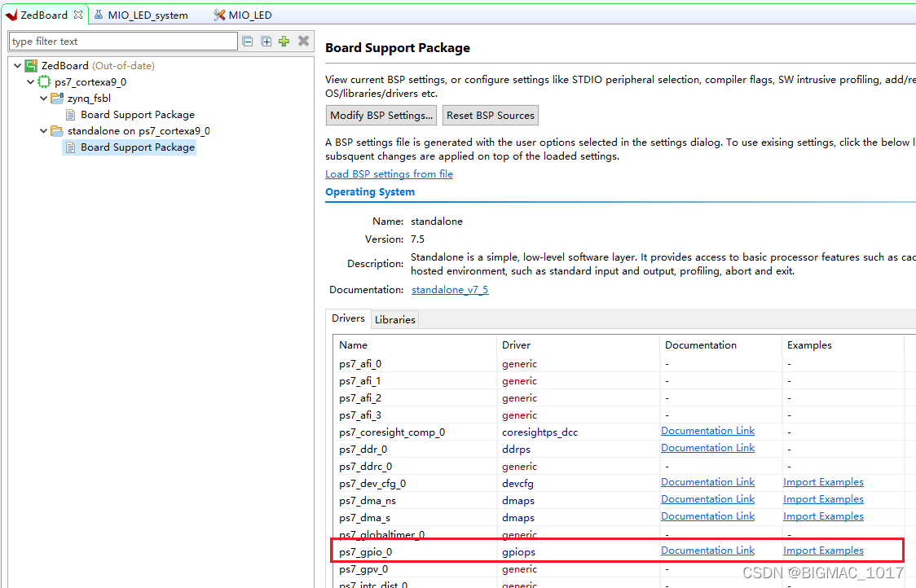Click the document icon under zynq_fsbl
916x588 pixels.
(x=71, y=115)
